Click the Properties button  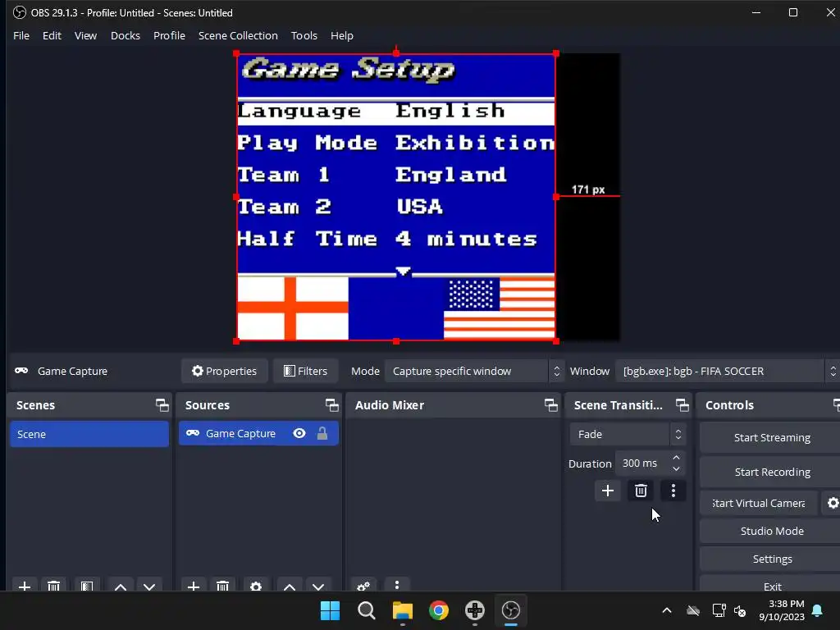(x=225, y=371)
